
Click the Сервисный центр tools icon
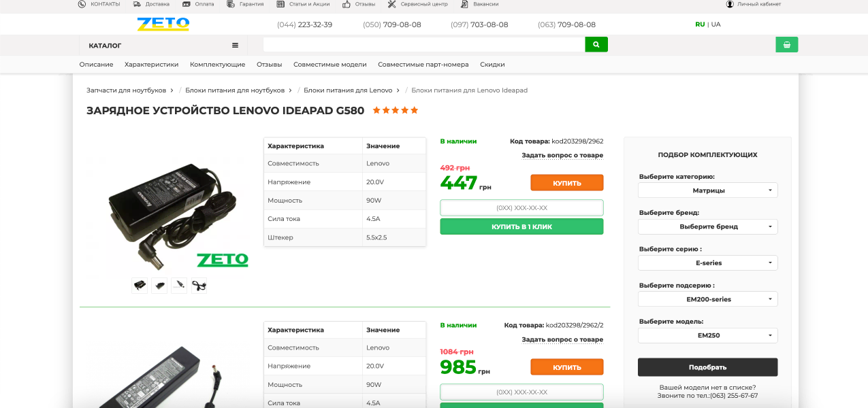coord(392,4)
